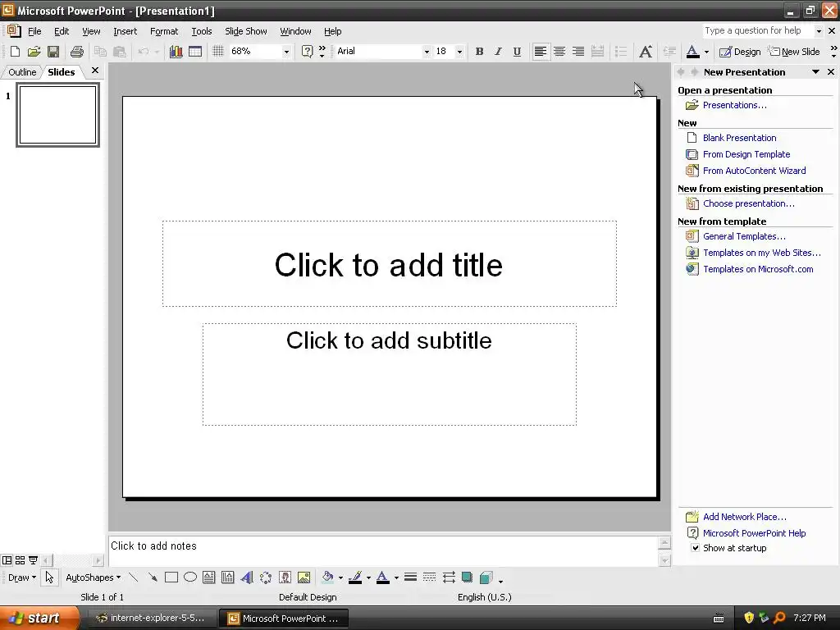Click the Choose presentation... link
Screen dimensions: 840x630
coord(748,203)
